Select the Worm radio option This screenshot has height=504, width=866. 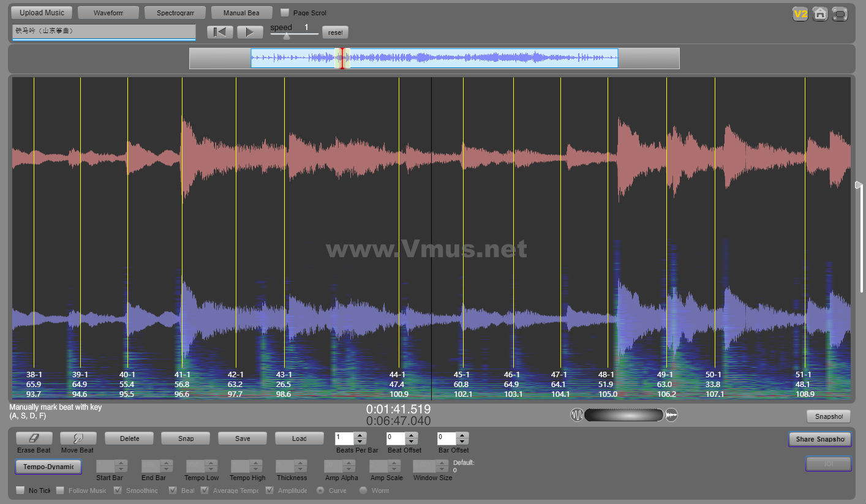[363, 490]
